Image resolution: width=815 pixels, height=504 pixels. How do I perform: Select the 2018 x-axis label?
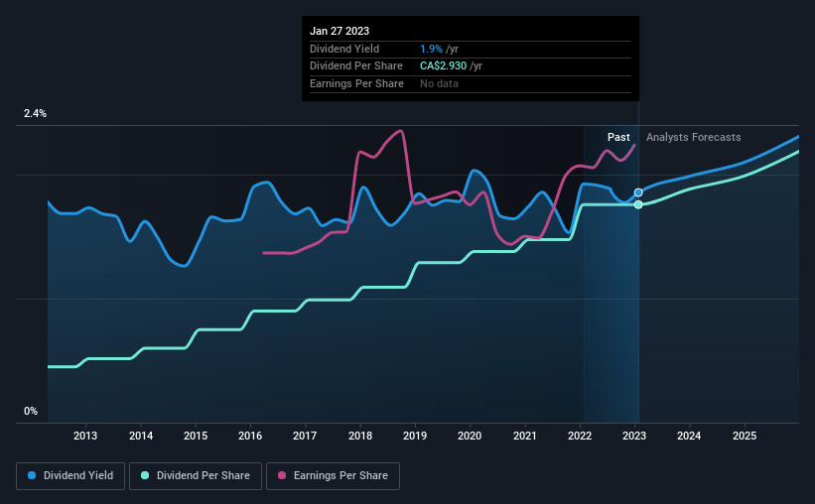(360, 436)
